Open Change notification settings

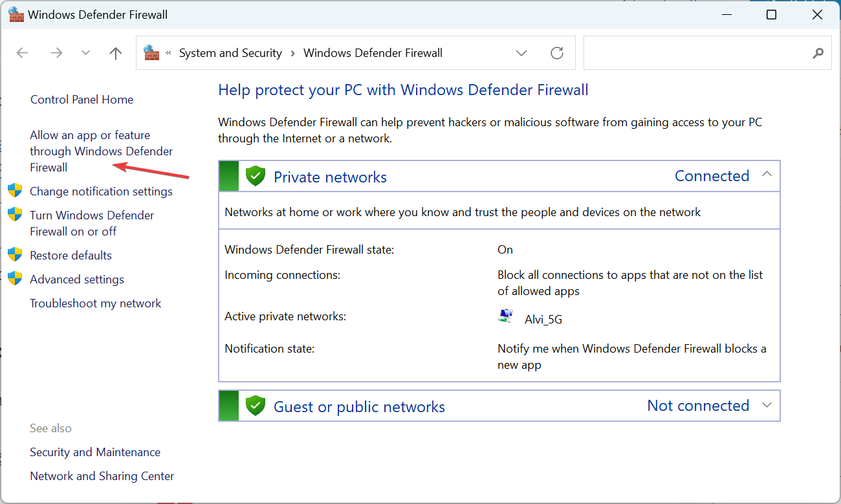tap(101, 192)
